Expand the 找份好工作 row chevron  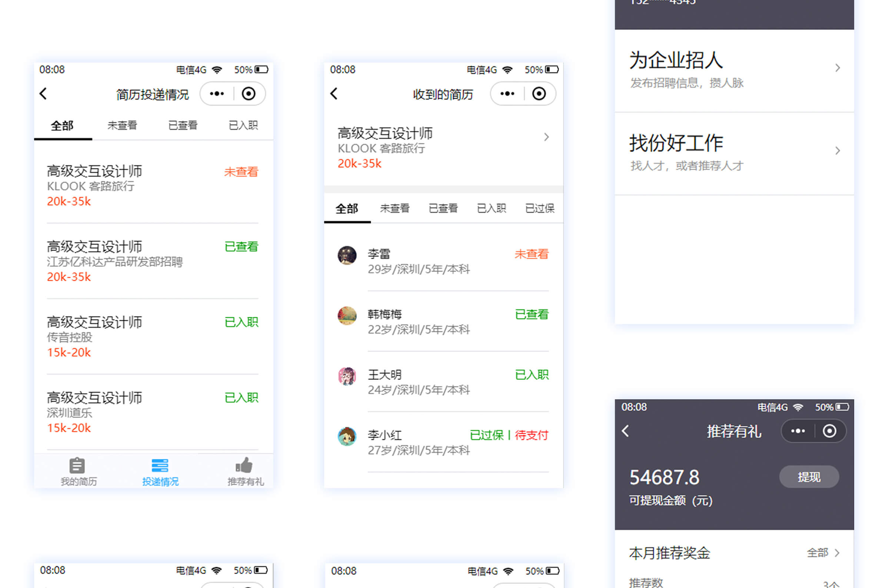coord(838,151)
